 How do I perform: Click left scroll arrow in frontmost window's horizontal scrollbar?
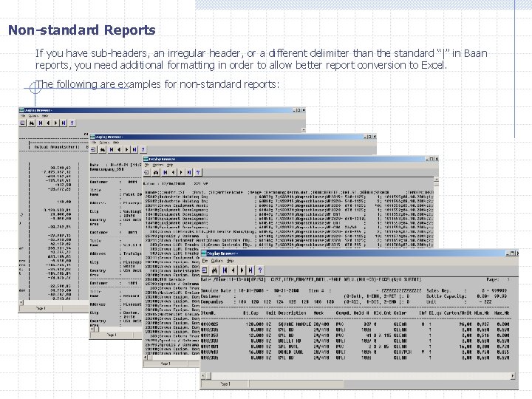click(x=204, y=376)
